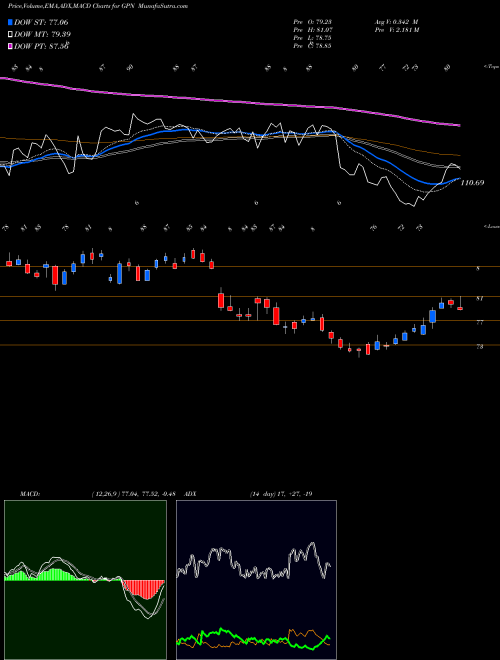Viewport: 500px width, 660px height.
Task: Select the 'DOW MT: 79.39' legend text
Action: tap(43, 35)
